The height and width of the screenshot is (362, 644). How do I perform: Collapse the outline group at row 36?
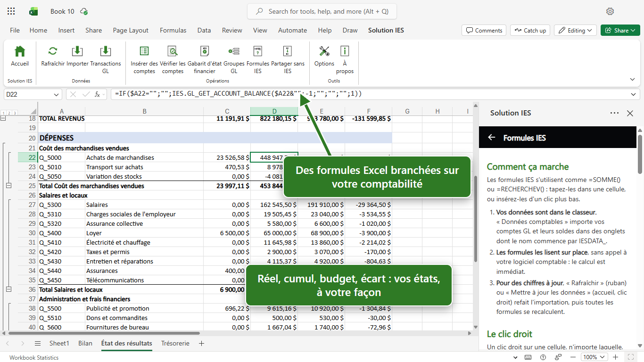tap(8, 289)
